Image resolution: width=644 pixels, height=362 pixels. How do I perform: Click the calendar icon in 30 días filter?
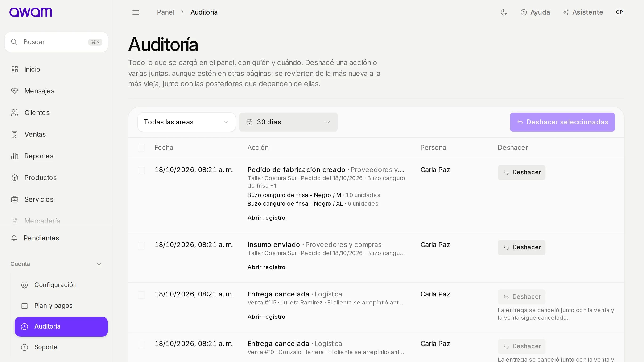[249, 122]
